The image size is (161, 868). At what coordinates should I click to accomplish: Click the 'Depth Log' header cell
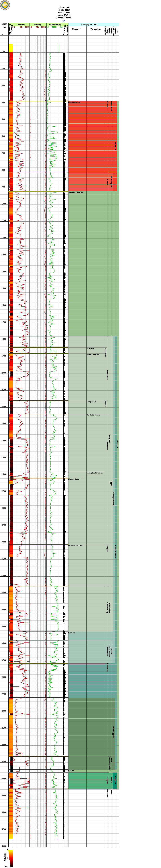pyautogui.click(x=4, y=26)
